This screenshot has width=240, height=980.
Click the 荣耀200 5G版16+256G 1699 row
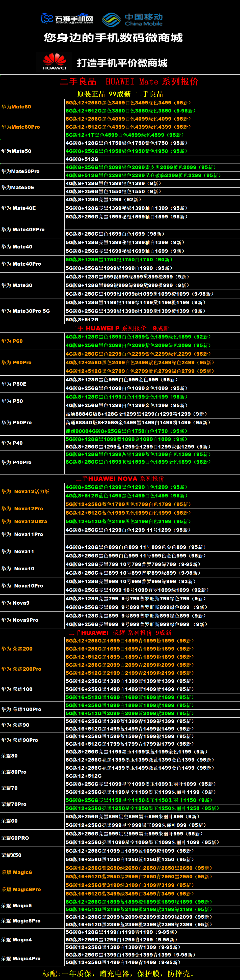point(152,649)
